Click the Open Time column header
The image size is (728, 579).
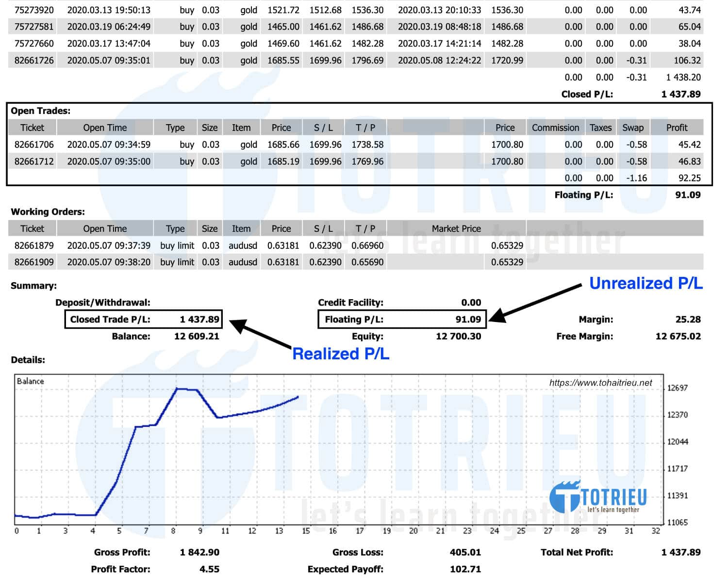[x=105, y=127]
